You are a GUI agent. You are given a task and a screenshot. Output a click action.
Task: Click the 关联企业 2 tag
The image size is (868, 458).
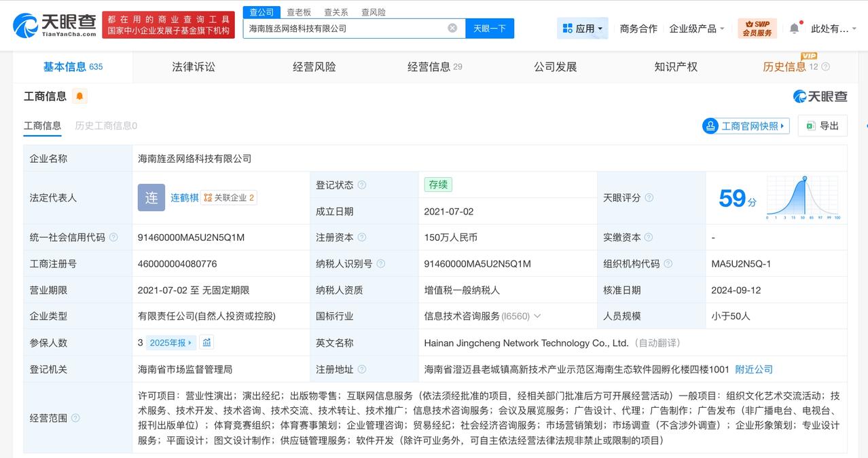(229, 197)
